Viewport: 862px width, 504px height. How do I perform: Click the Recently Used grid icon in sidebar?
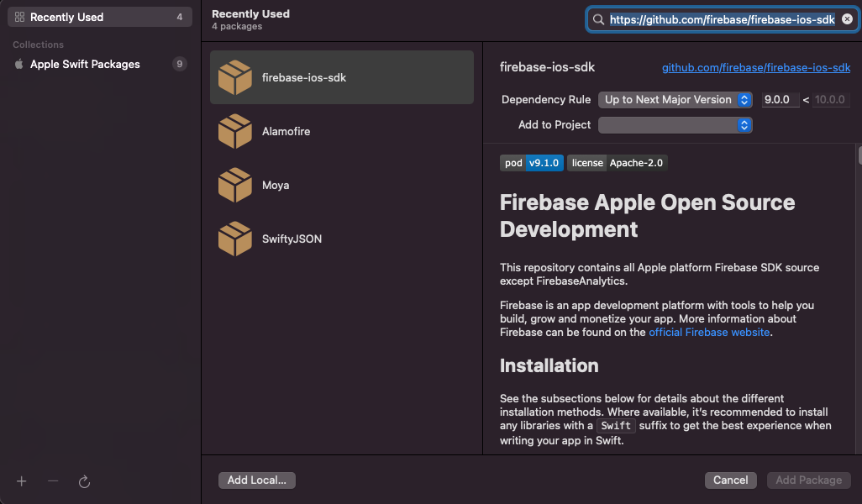pyautogui.click(x=20, y=17)
